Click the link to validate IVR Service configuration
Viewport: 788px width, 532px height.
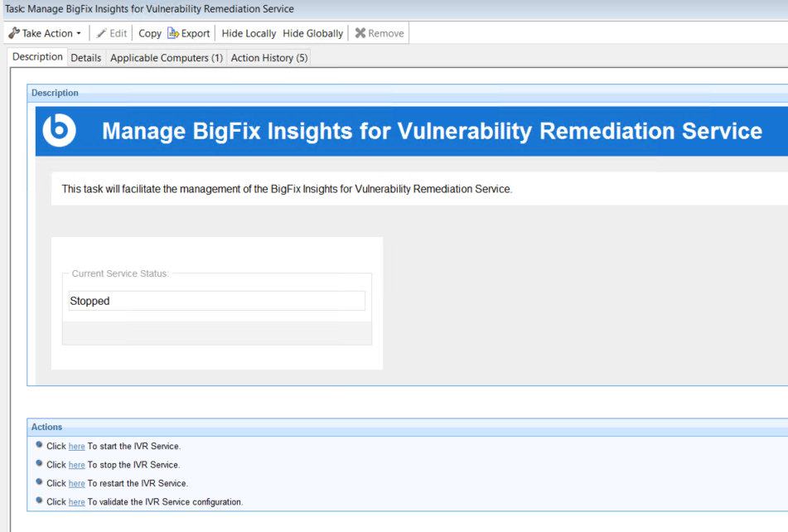click(x=77, y=502)
